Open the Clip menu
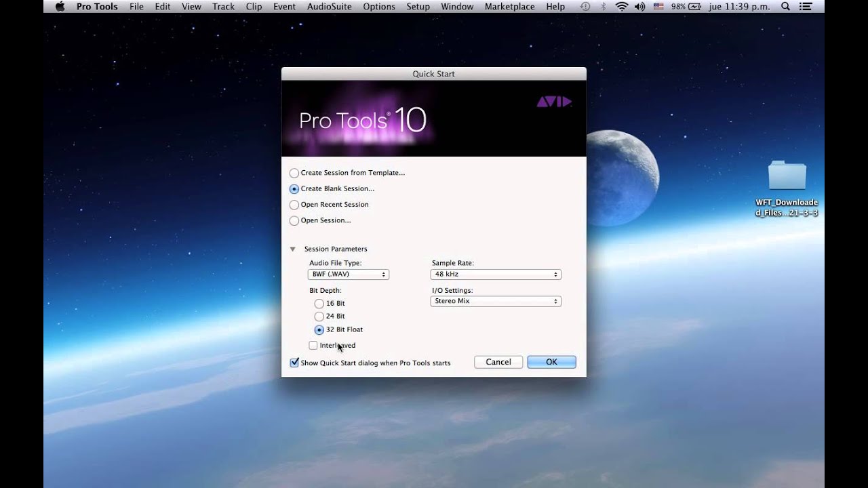Screen dimensions: 868x488 pyautogui.click(x=254, y=6)
